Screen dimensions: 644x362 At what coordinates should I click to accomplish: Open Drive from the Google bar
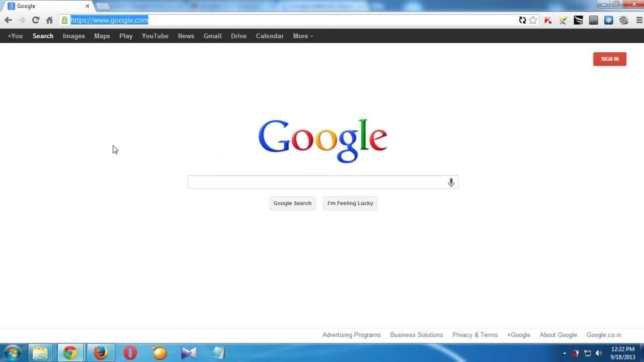tap(238, 36)
